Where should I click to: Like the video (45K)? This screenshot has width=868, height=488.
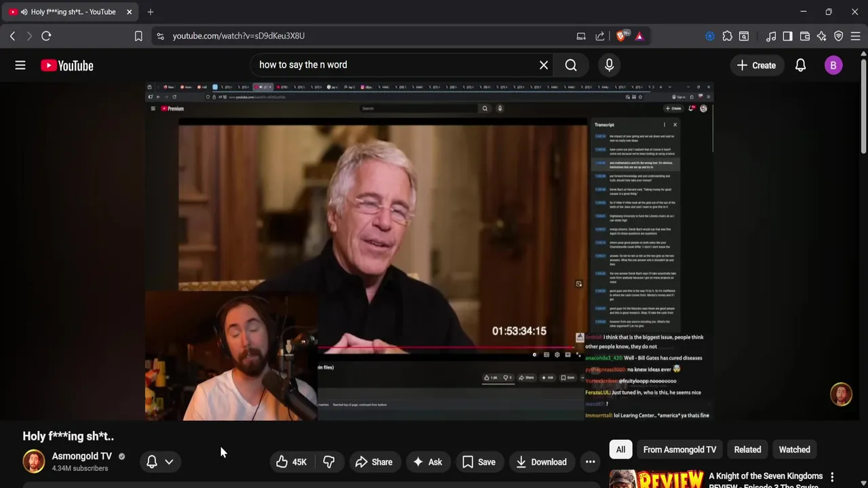(291, 462)
